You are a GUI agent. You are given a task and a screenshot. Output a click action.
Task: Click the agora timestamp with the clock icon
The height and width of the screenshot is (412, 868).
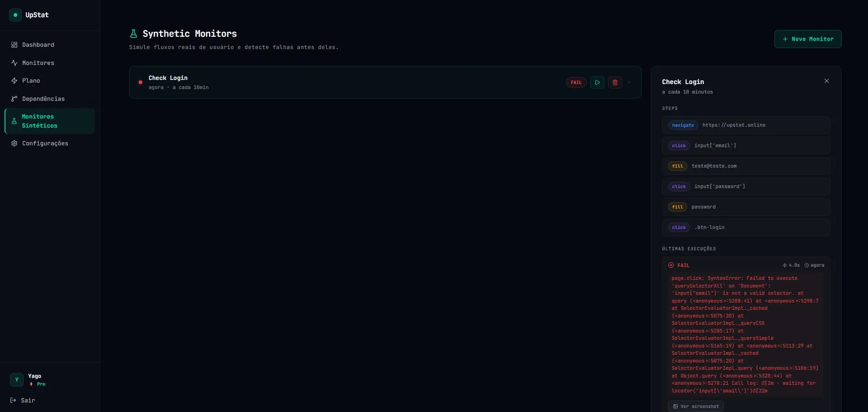click(x=814, y=265)
